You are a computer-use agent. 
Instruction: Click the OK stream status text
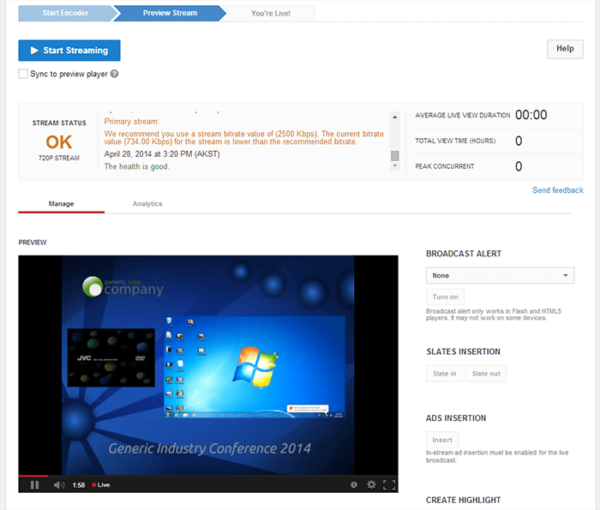click(59, 142)
